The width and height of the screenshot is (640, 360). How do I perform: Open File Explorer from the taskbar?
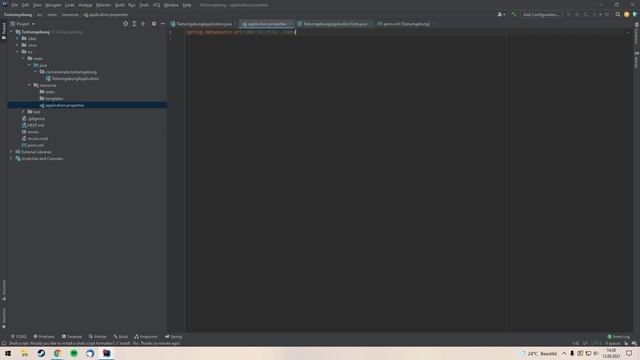pyautogui.click(x=24, y=353)
